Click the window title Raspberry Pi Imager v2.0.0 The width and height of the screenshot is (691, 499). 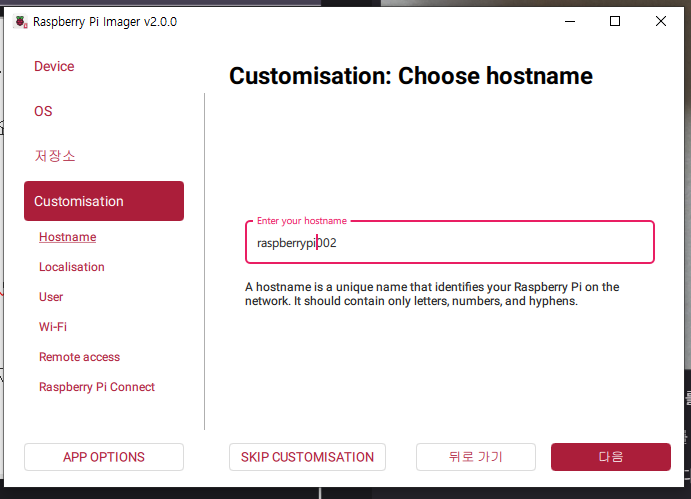tap(105, 22)
